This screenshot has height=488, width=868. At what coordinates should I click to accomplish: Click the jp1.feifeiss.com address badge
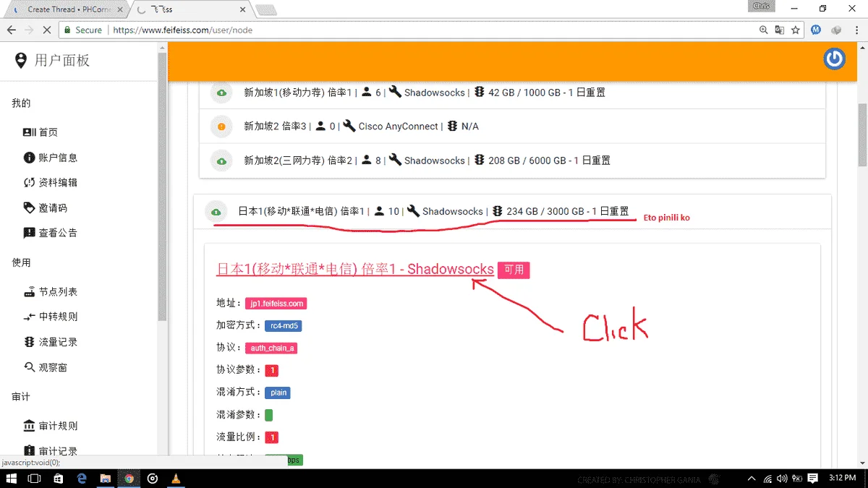pyautogui.click(x=276, y=304)
